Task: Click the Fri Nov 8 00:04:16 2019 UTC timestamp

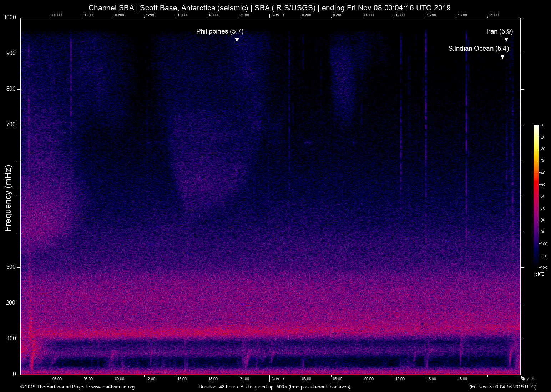Action: tap(503, 387)
